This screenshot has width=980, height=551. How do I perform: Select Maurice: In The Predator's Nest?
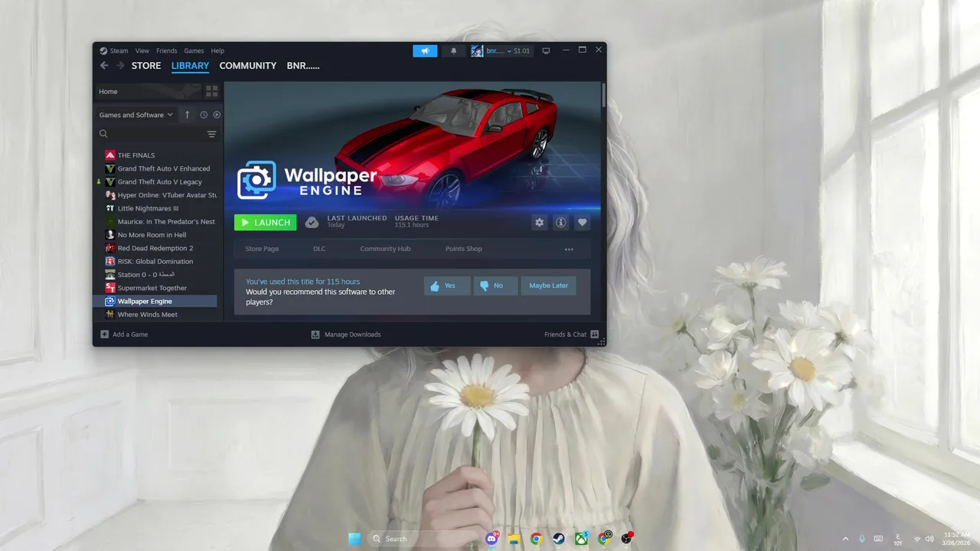(x=158, y=222)
